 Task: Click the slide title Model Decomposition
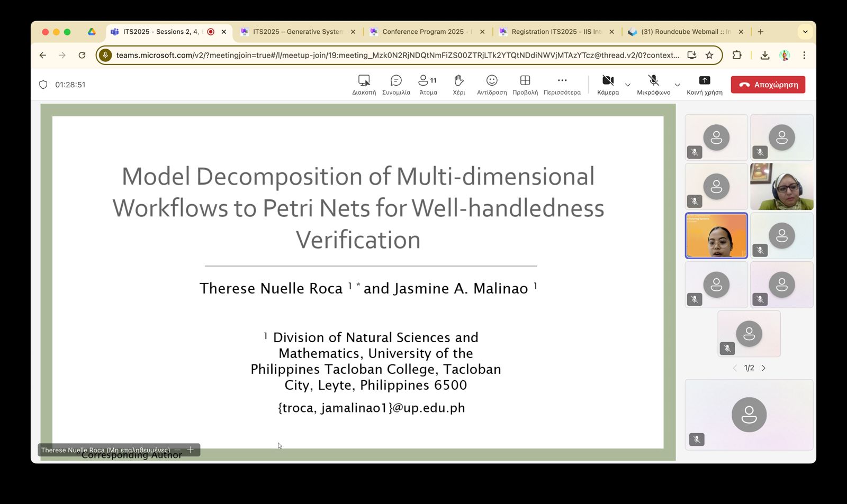point(358,208)
